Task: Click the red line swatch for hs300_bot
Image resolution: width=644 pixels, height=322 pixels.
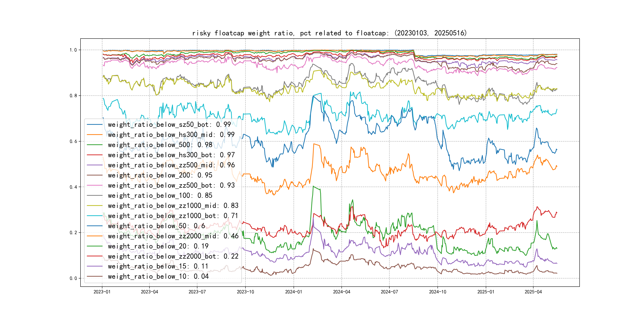Action: point(94,155)
